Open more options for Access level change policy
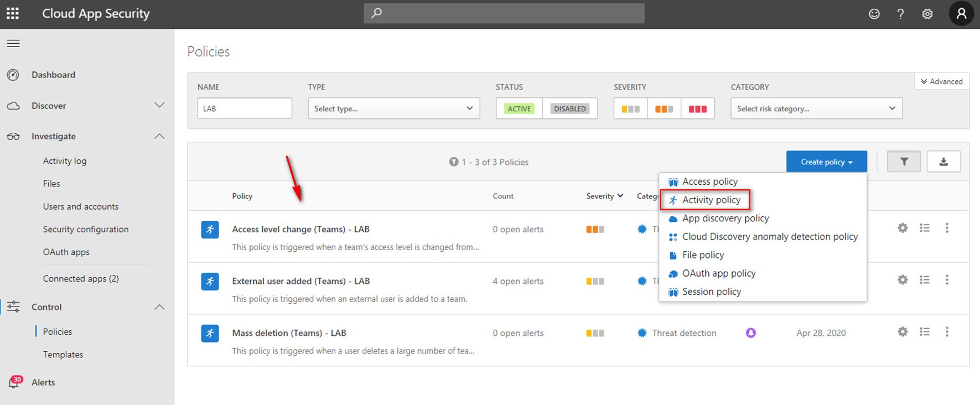 947,228
